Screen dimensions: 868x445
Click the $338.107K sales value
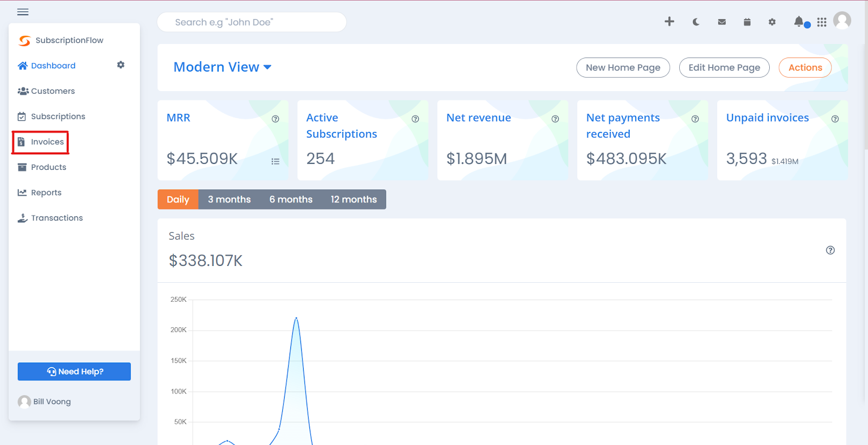click(x=206, y=260)
